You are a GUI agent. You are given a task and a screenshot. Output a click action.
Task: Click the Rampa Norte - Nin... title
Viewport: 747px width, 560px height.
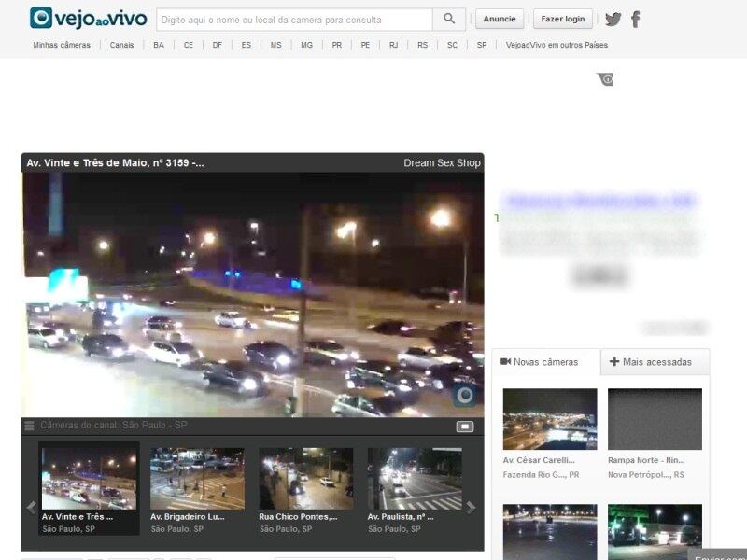click(646, 460)
